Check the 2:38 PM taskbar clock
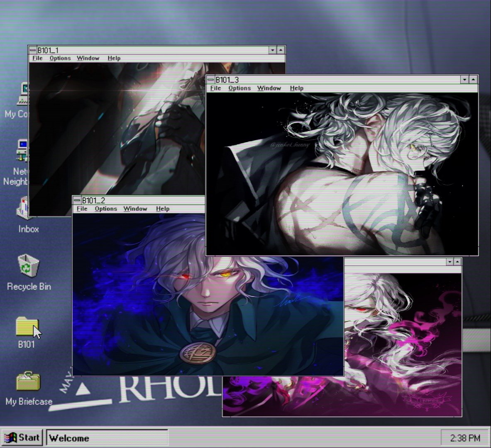The height and width of the screenshot is (448, 491). (x=465, y=438)
